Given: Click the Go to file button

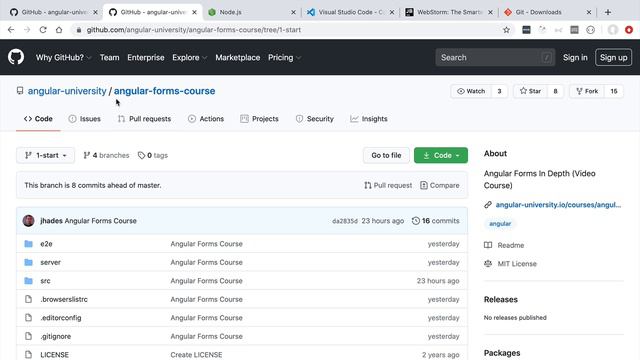Looking at the screenshot, I should point(386,155).
